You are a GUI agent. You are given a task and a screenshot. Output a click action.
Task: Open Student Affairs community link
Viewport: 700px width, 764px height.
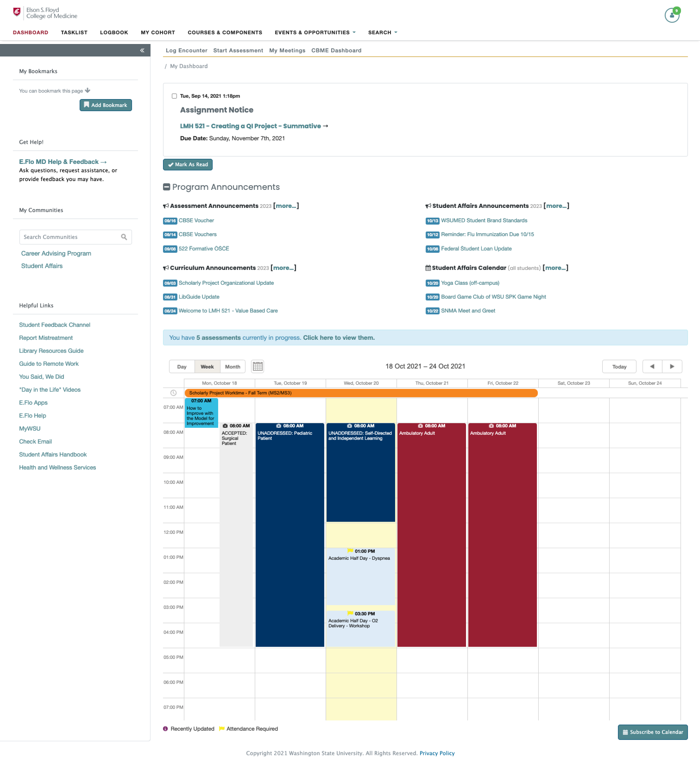click(x=42, y=266)
